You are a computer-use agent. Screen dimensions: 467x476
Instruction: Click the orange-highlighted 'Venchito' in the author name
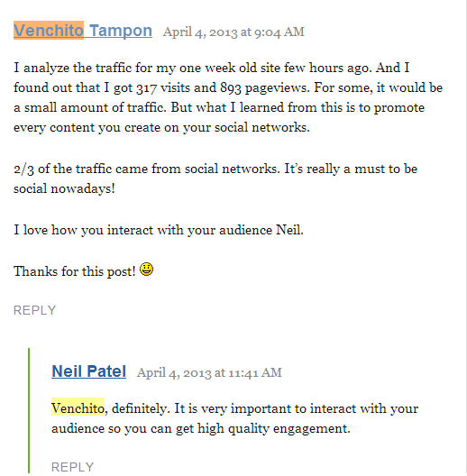[49, 31]
